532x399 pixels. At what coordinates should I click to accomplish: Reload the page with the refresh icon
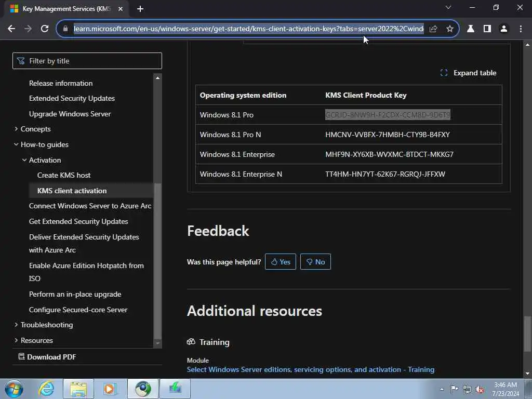click(x=45, y=29)
